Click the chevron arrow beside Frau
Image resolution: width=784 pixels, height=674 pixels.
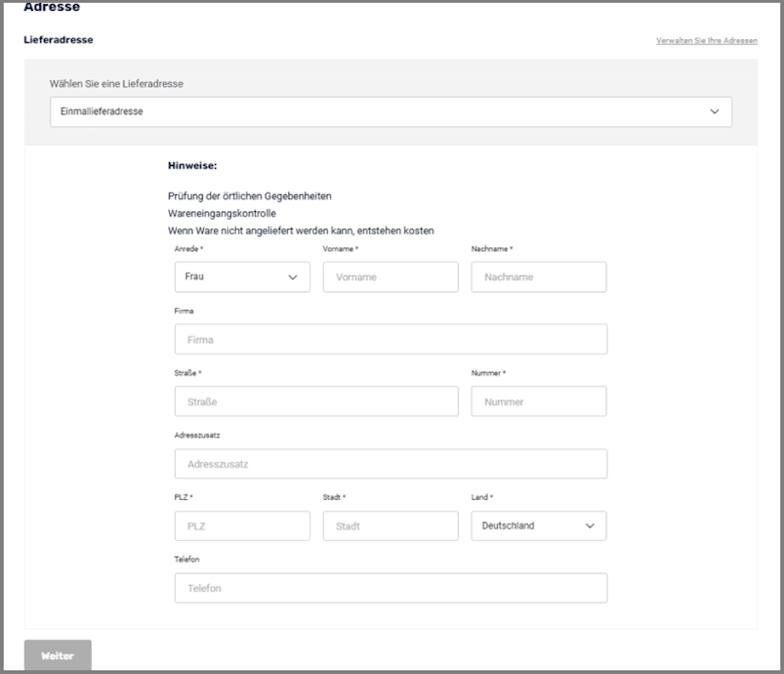pos(293,277)
